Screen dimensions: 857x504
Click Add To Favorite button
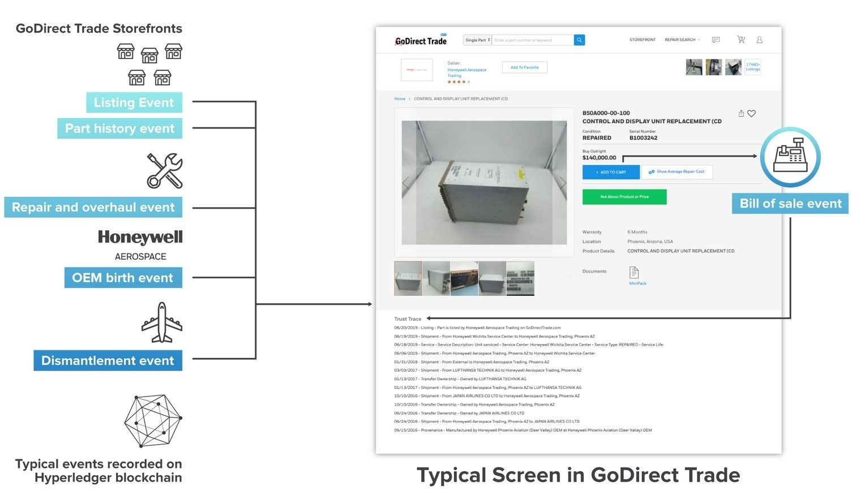pyautogui.click(x=524, y=68)
